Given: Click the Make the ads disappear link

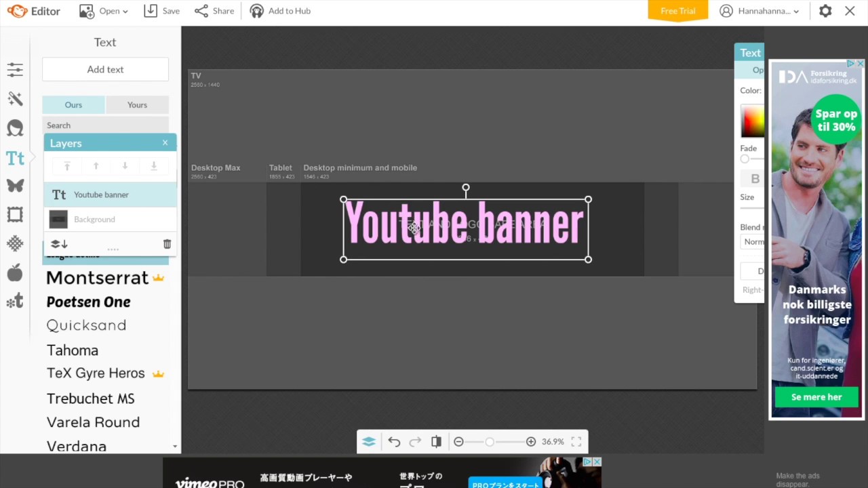Looking at the screenshot, I should [x=797, y=480].
